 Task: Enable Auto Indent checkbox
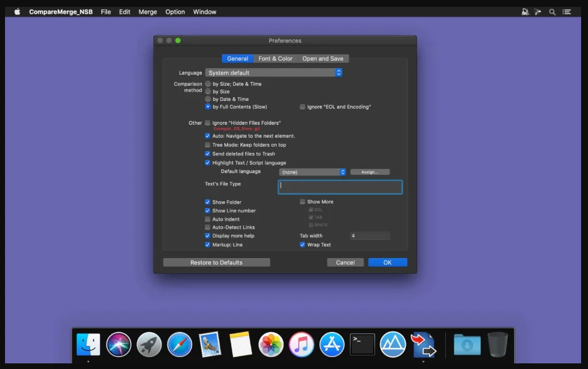pyautogui.click(x=207, y=219)
